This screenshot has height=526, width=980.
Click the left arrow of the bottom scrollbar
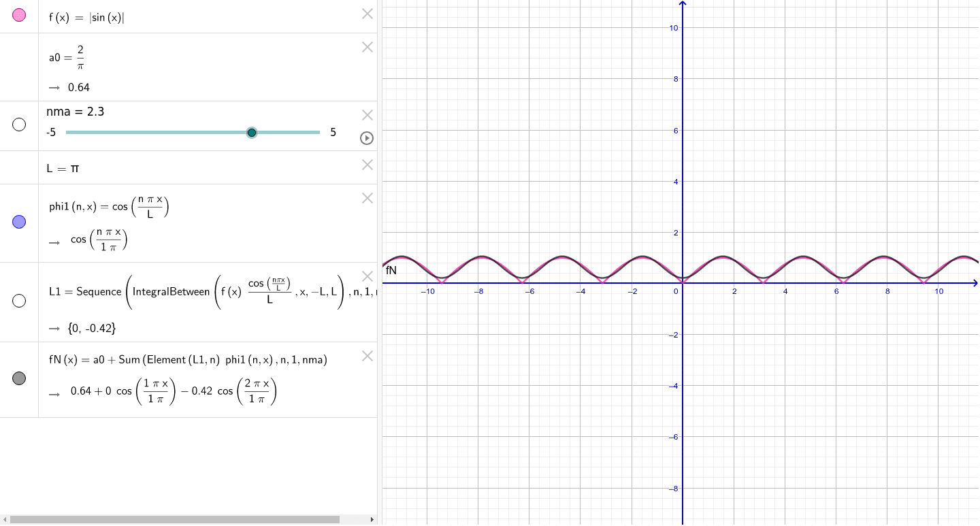[x=5, y=519]
